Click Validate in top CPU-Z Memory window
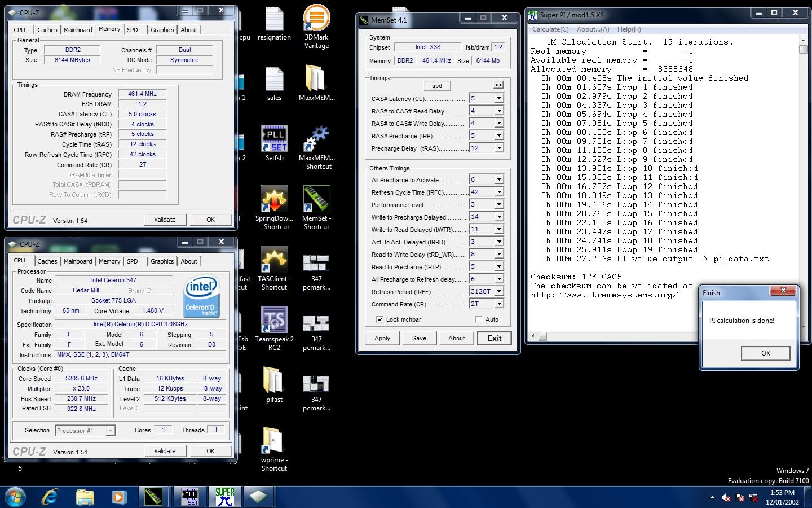Viewport: 812px width, 508px height. tap(165, 220)
